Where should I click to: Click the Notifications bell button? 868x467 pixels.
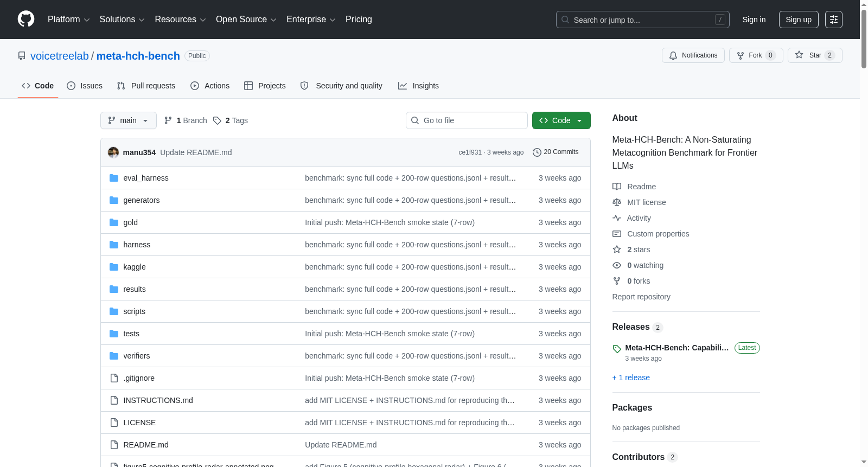pos(693,55)
